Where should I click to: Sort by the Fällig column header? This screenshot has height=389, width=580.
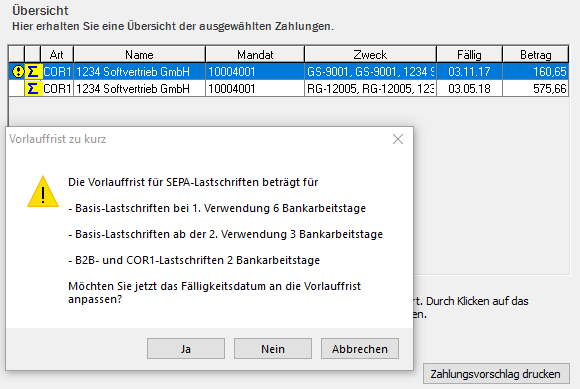click(x=469, y=55)
